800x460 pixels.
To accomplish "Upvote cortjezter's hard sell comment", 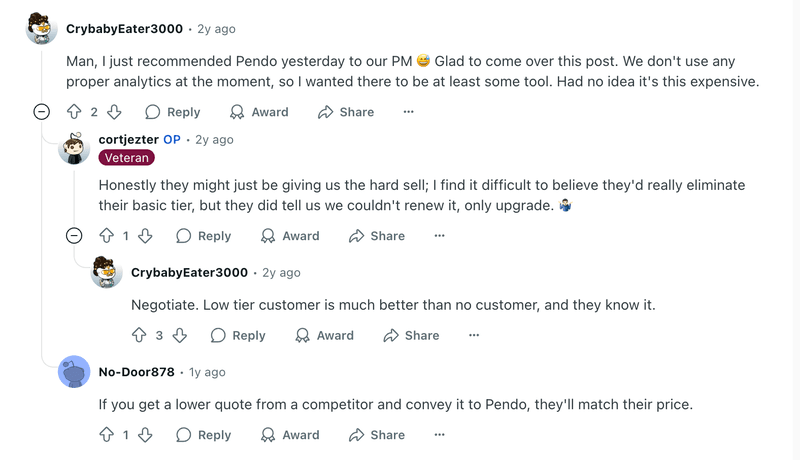I will pos(106,236).
